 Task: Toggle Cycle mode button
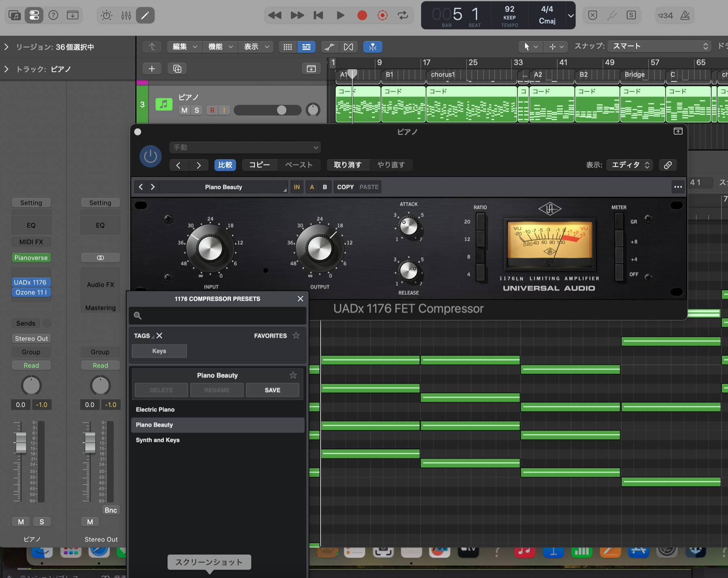point(403,15)
